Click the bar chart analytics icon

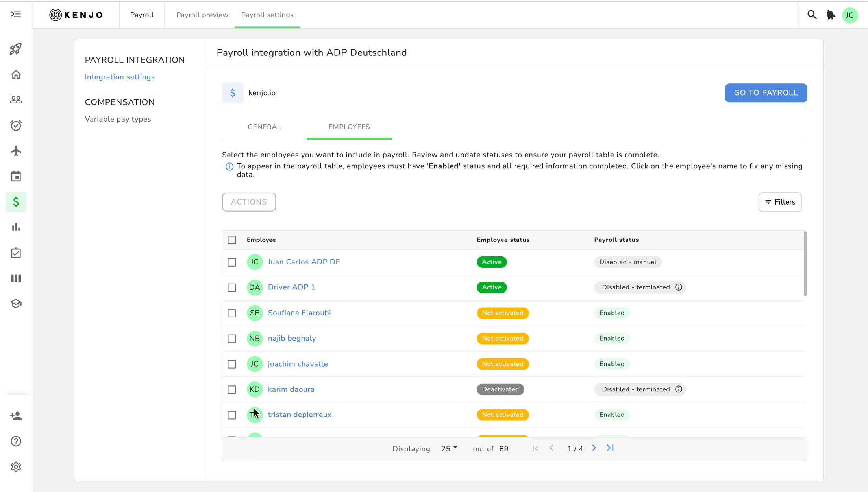click(16, 227)
